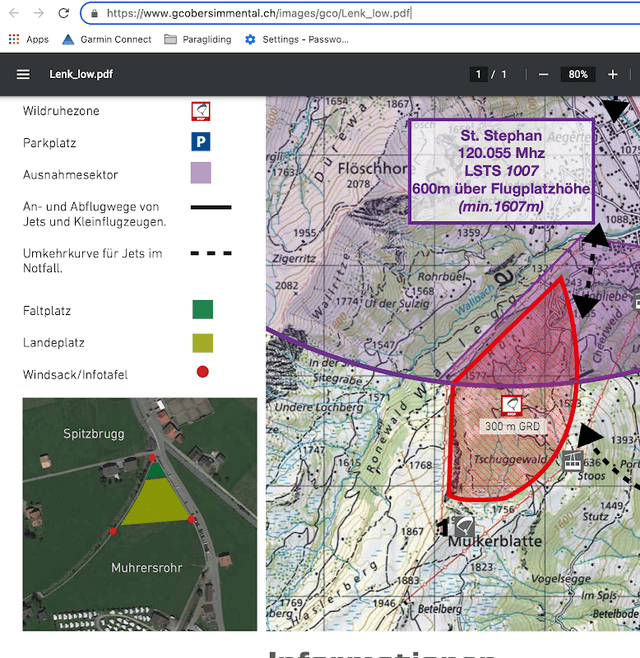Click the purple Ausnahmesektor swatch
Screen dimensions: 640x658
click(201, 173)
